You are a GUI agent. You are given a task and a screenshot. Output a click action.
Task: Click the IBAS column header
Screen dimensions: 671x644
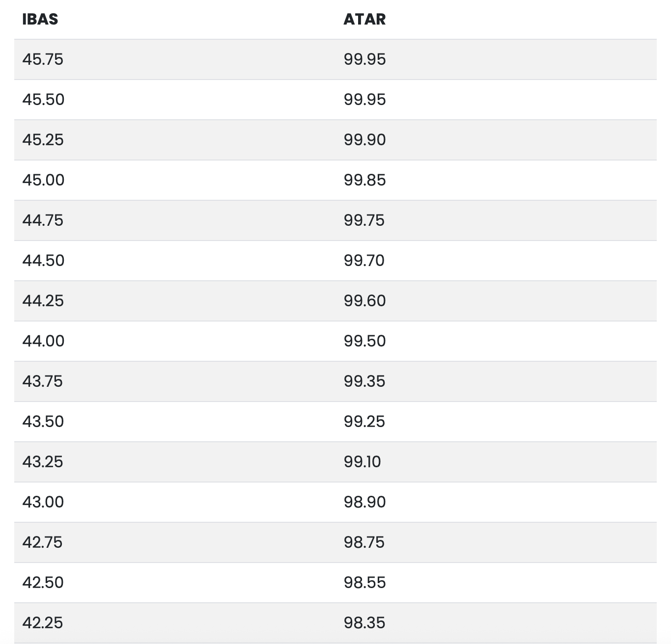coord(40,19)
